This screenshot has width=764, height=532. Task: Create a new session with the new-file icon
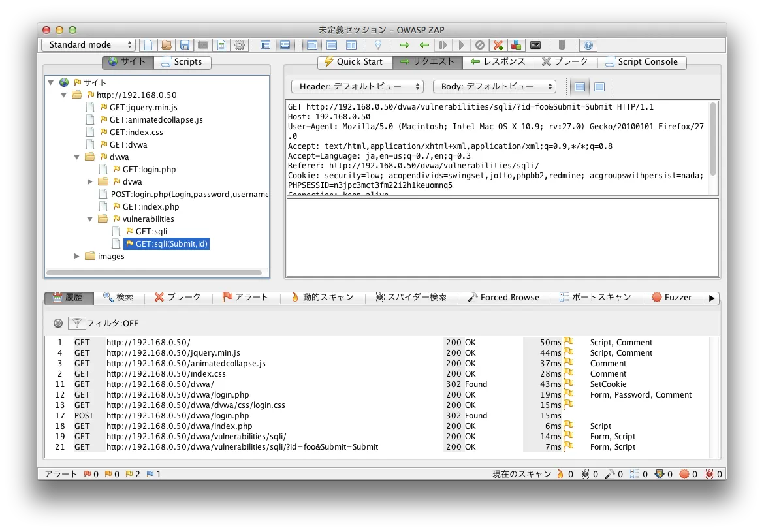(148, 44)
